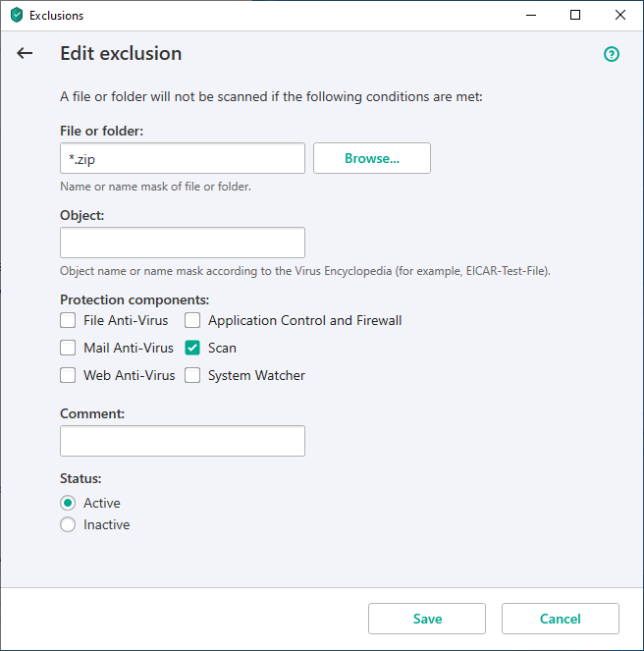Close the Exclusions window
This screenshot has width=644, height=651.
pos(620,16)
